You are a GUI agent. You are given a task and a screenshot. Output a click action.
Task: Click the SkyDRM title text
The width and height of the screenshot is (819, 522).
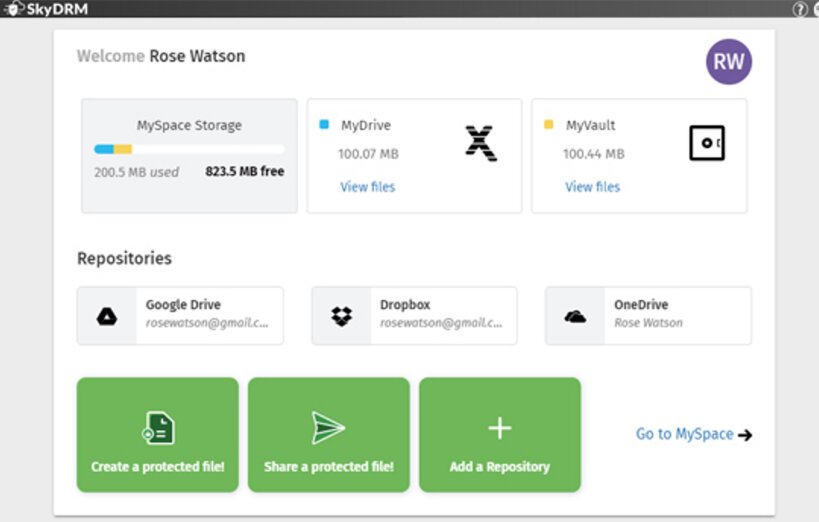click(x=57, y=9)
